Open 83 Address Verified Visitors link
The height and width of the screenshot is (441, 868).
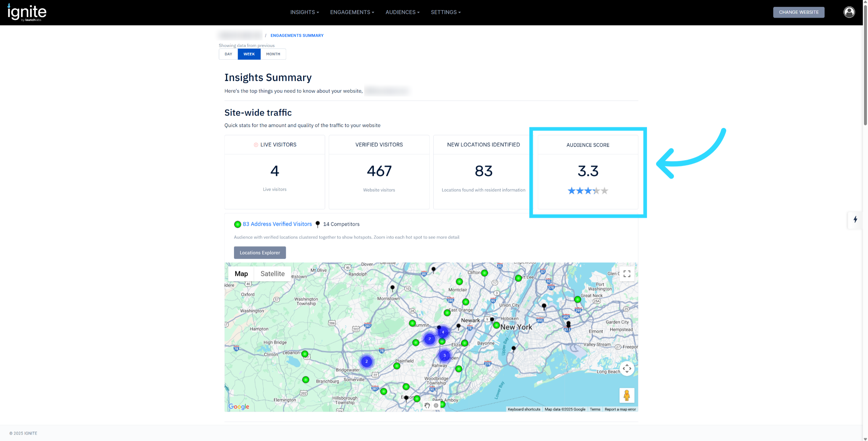point(277,224)
